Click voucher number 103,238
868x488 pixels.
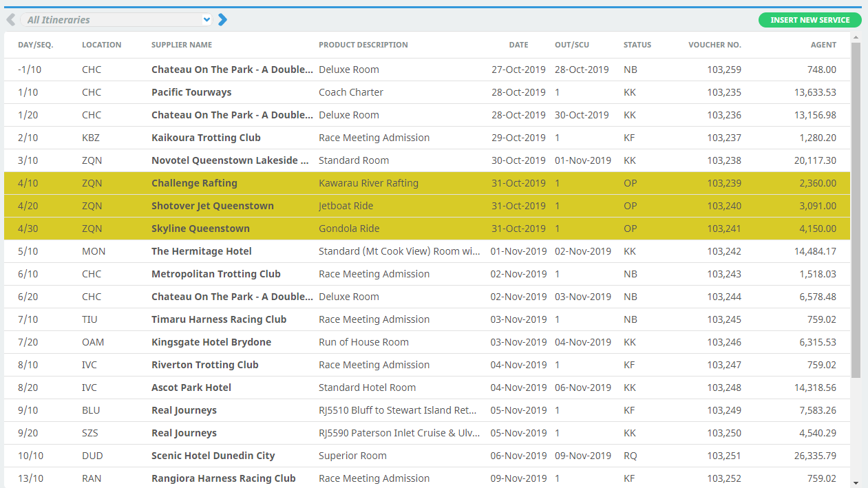tap(724, 160)
